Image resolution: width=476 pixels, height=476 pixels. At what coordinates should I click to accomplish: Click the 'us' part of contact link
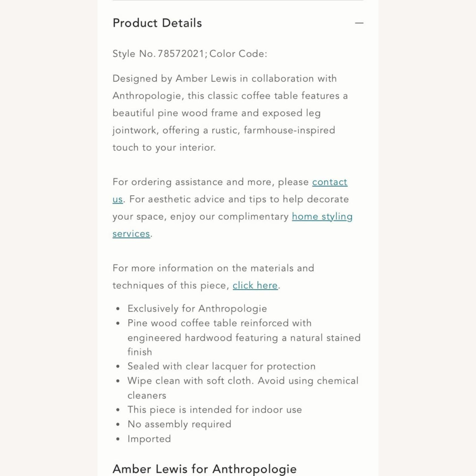pyautogui.click(x=118, y=200)
